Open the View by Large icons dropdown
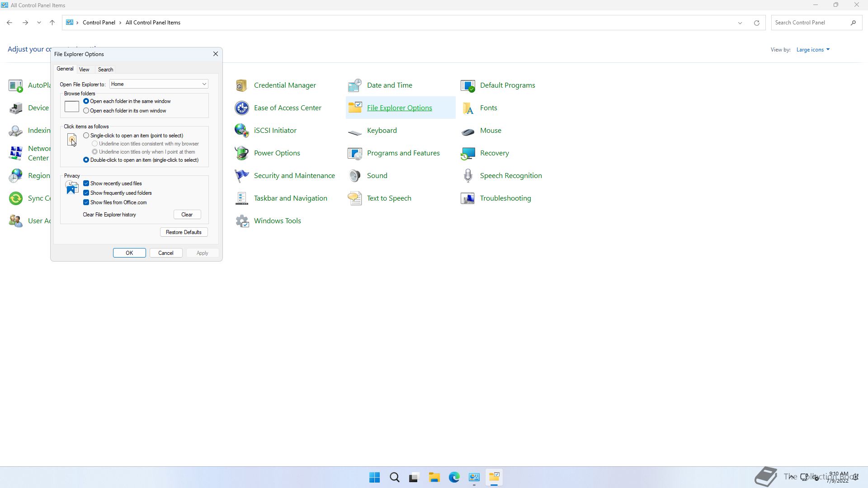868x488 pixels. [813, 50]
